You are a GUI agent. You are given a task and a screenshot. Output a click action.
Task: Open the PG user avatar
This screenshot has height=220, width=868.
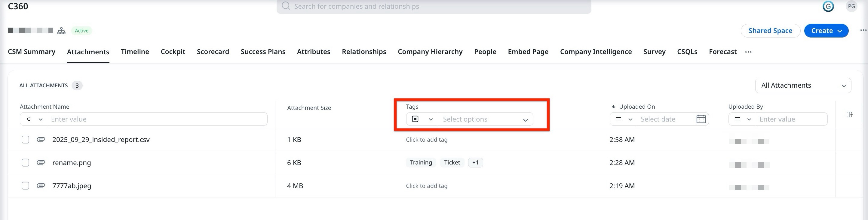click(851, 6)
